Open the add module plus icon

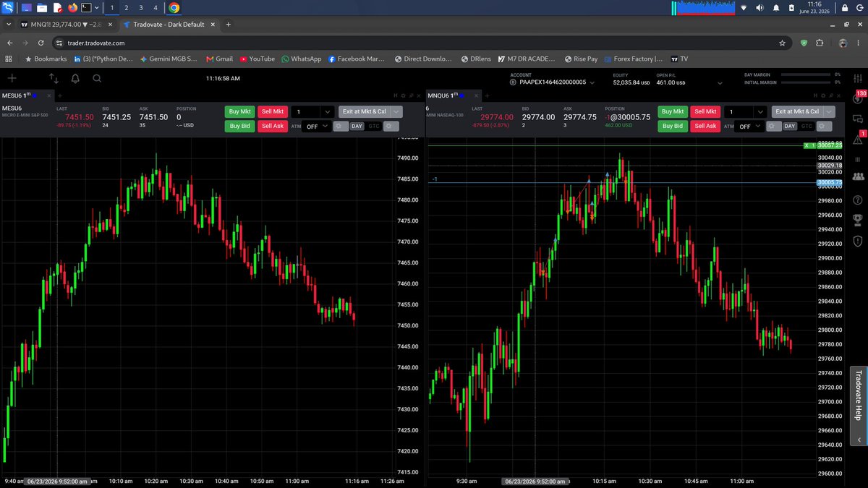click(x=12, y=78)
